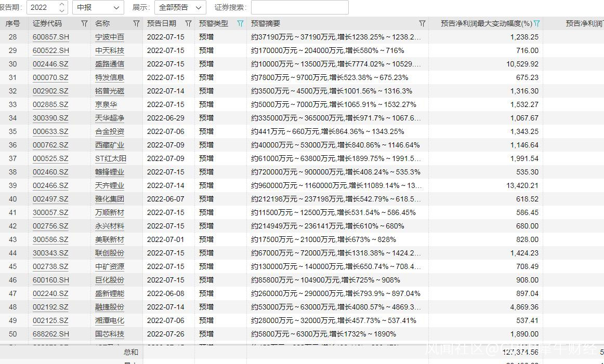
Task: Filter 预告净利润最大变动幅度 column
Action: tap(536, 23)
